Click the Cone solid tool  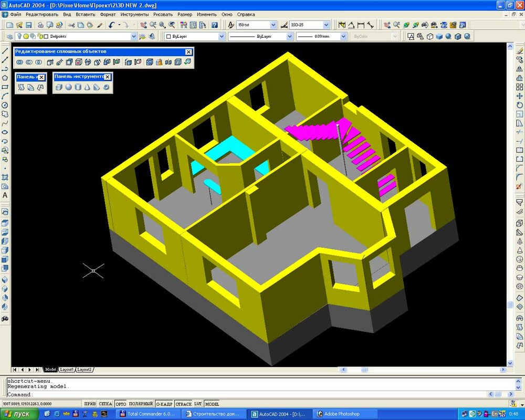click(x=87, y=87)
